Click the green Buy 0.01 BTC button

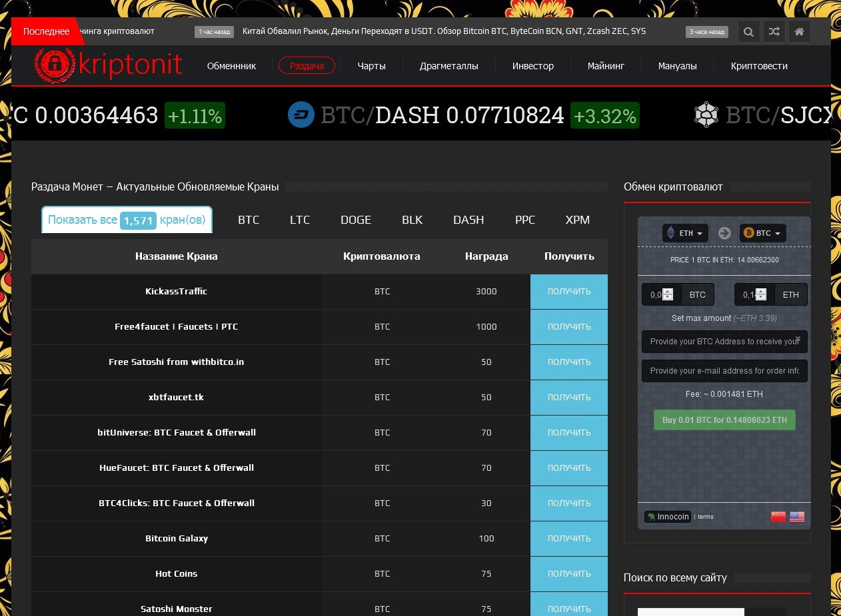(724, 420)
